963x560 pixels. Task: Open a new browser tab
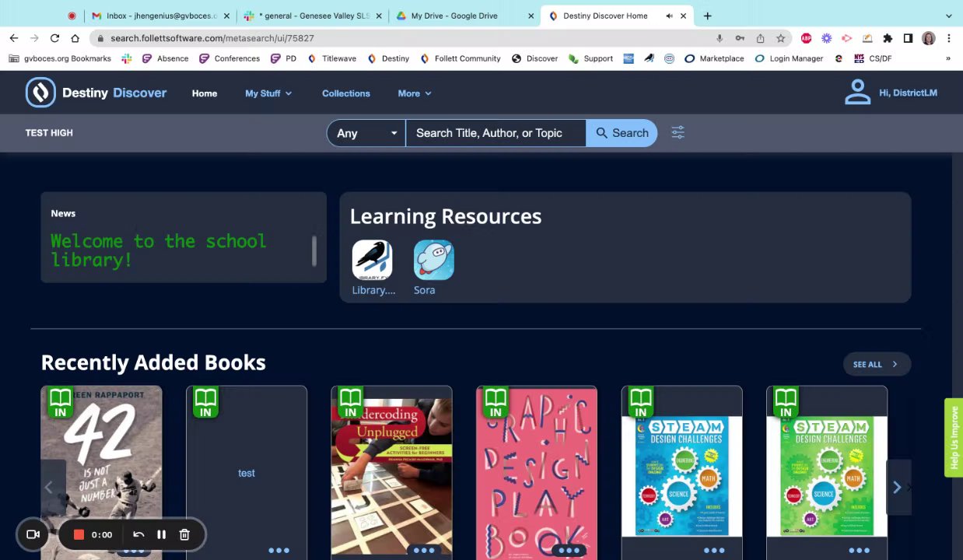(x=707, y=16)
